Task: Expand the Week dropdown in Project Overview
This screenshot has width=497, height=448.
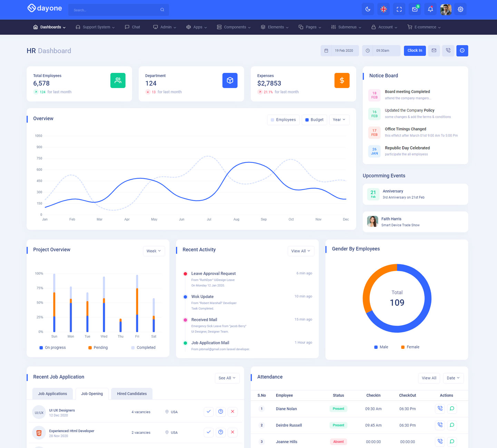Action: point(154,251)
